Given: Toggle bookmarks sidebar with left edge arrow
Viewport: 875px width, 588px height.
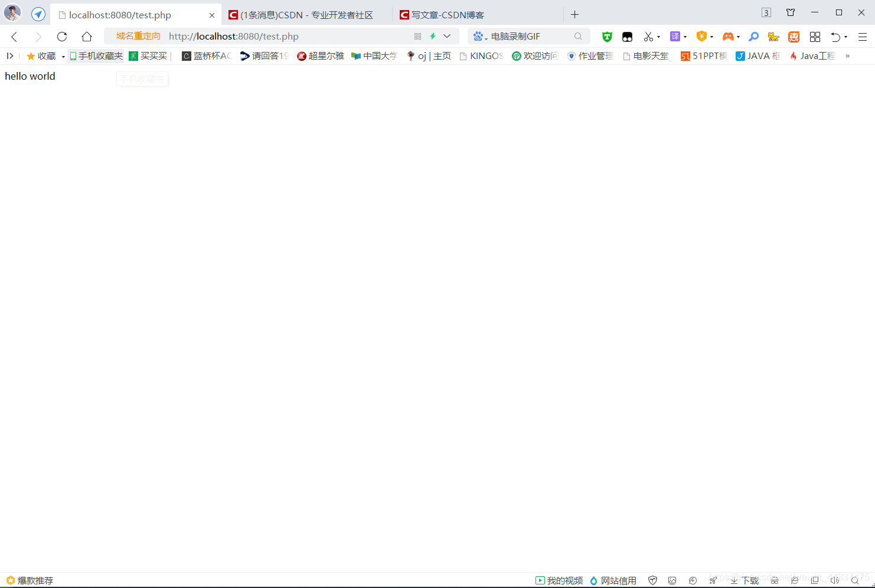Looking at the screenshot, I should [x=10, y=55].
